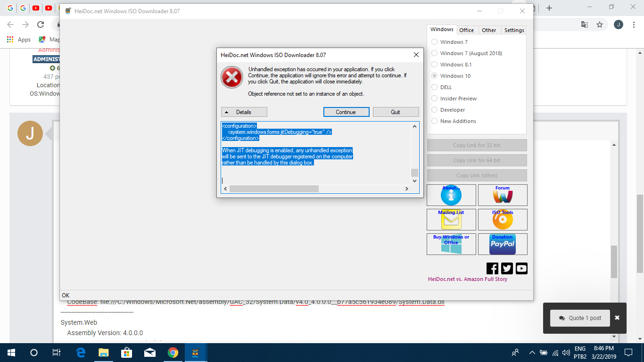The image size is (644, 362).
Task: Collapse the Details section of error dialog
Action: coord(244,112)
